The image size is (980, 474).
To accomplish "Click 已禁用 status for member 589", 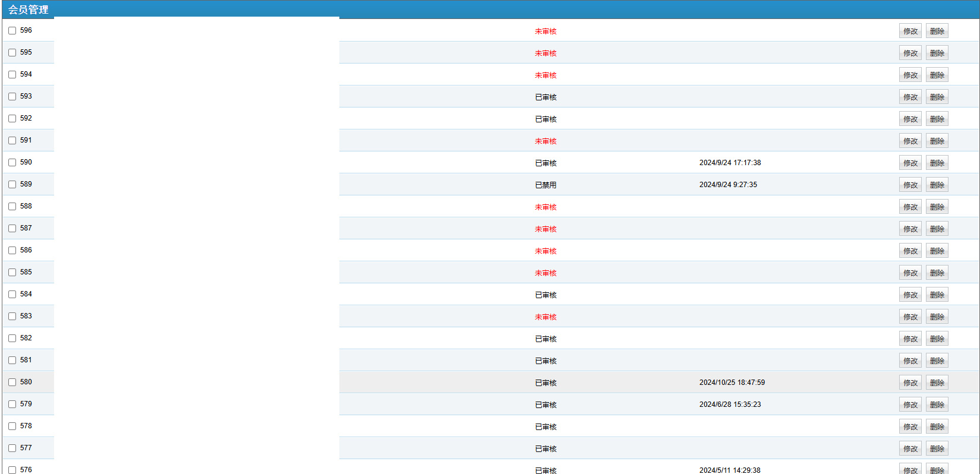I will click(x=545, y=185).
